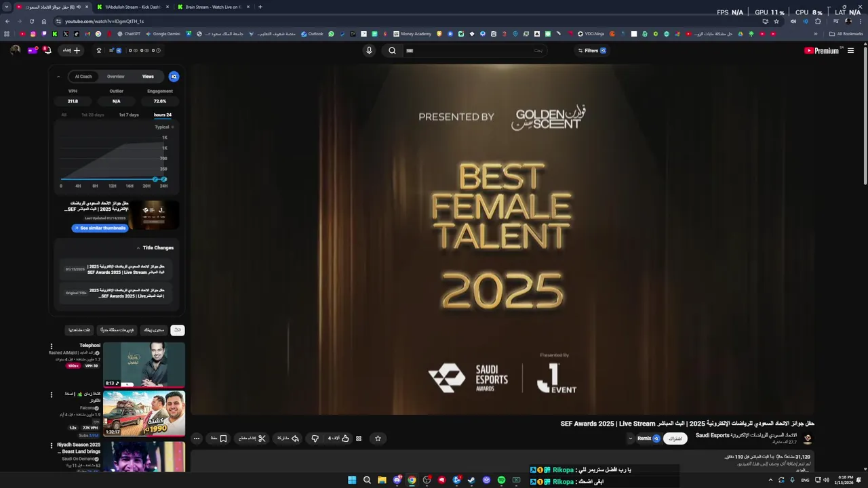
Task: Click the Windows Start button
Action: [x=352, y=480]
